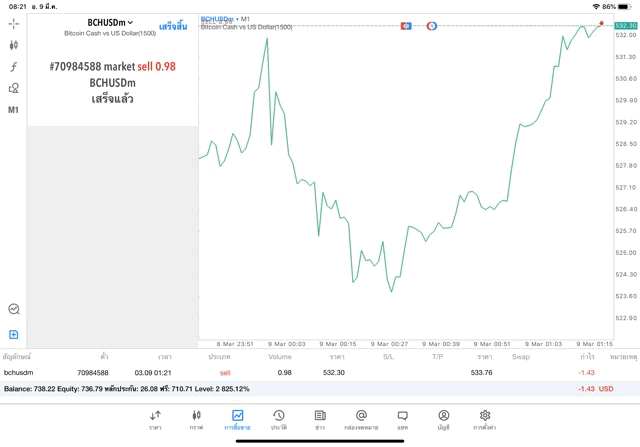Open the chart zoom icon on left sidebar
This screenshot has height=447, width=640.
point(14,309)
